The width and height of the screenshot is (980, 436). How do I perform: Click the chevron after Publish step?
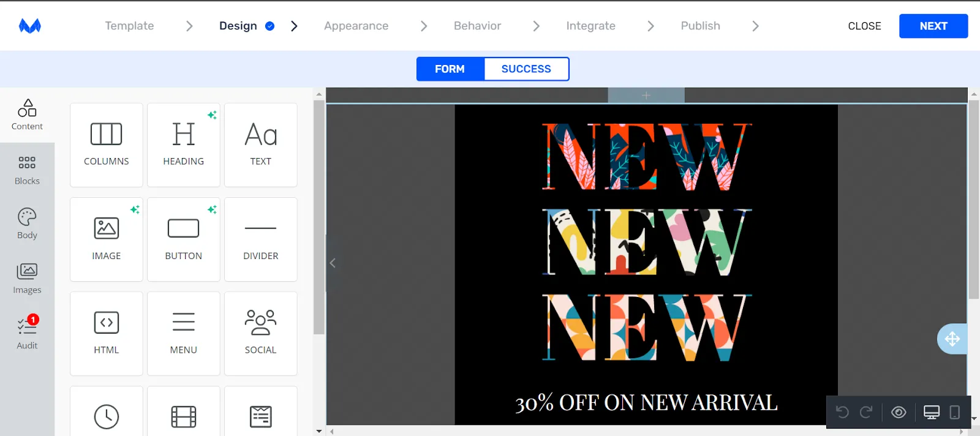click(755, 26)
